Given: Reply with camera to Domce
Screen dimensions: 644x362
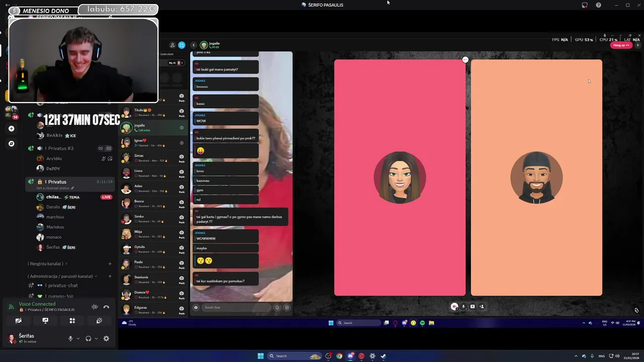Looking at the screenshot, I should [182, 294].
